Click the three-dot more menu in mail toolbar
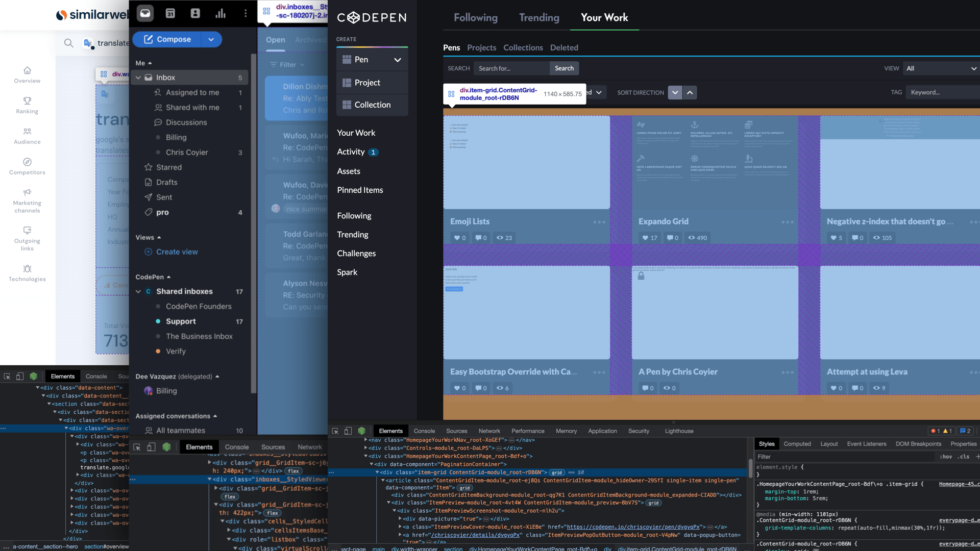Screen dimensions: 980x551 (x=246, y=13)
